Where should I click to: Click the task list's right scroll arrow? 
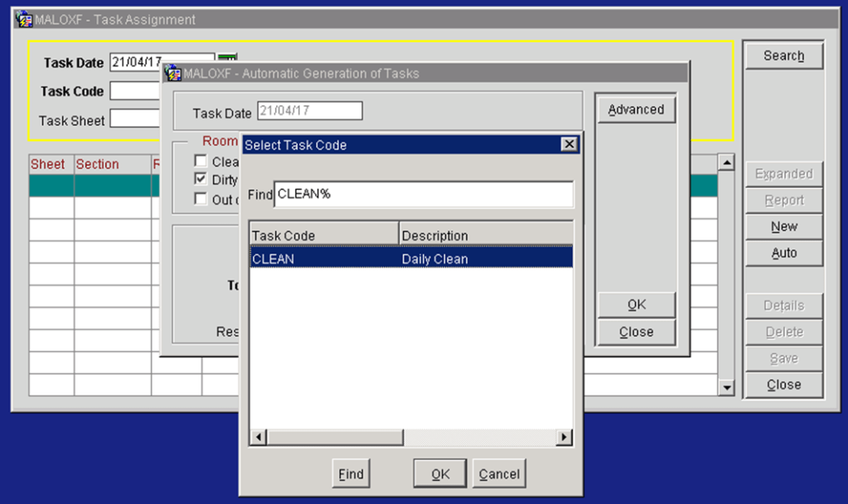pos(565,437)
